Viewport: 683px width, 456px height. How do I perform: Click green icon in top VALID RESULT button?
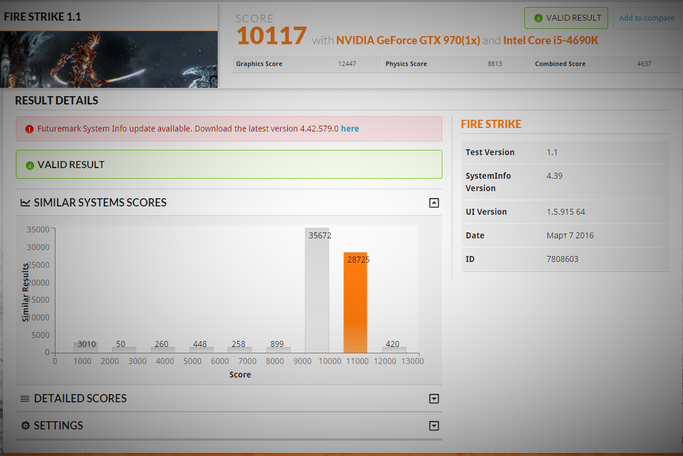point(538,18)
